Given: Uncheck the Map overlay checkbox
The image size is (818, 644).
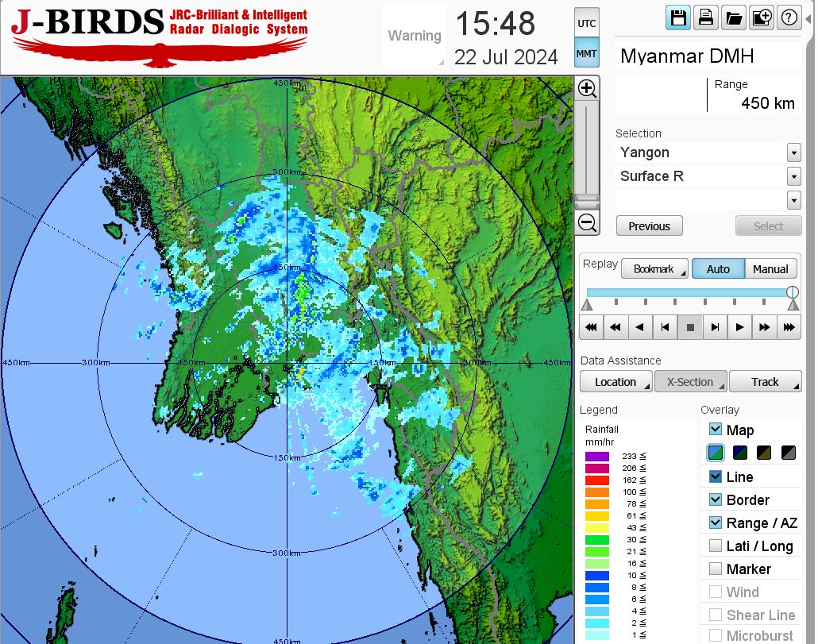Looking at the screenshot, I should point(716,430).
